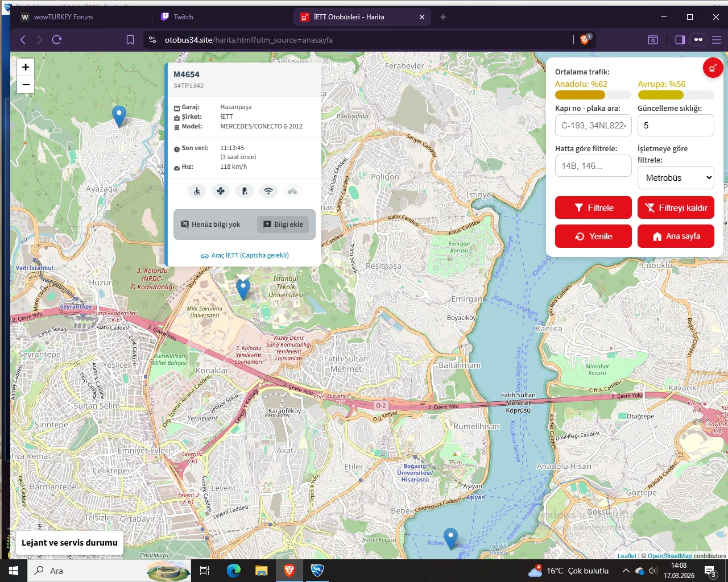Open the Metrobüs operator filter dropdown
The height and width of the screenshot is (582, 728).
(676, 178)
